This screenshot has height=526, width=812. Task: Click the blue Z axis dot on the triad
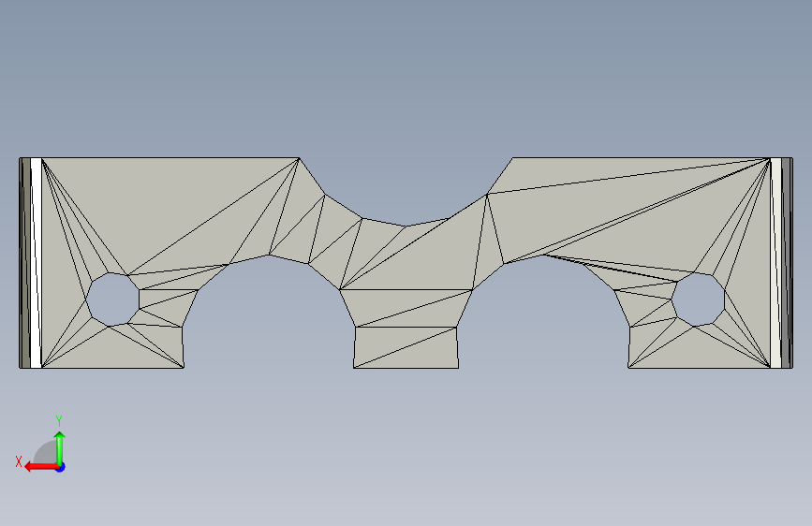[x=61, y=467]
